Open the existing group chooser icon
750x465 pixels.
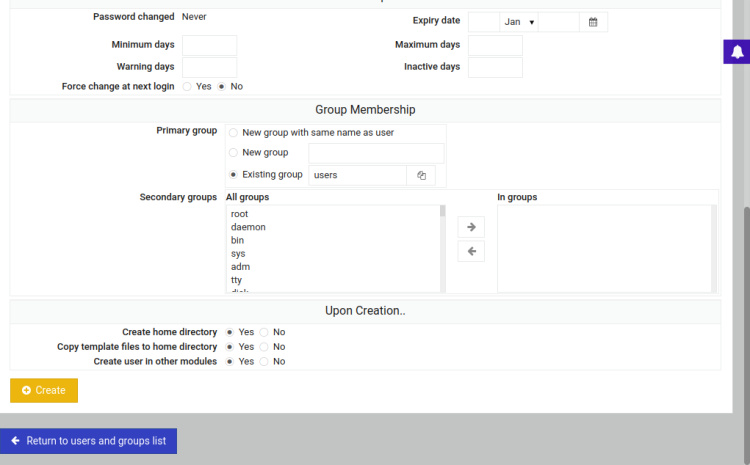tap(421, 175)
